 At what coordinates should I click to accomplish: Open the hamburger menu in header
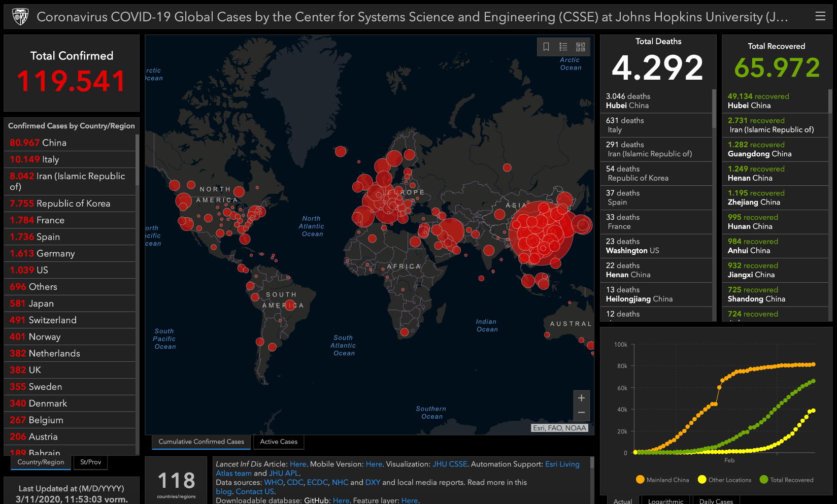(x=820, y=16)
